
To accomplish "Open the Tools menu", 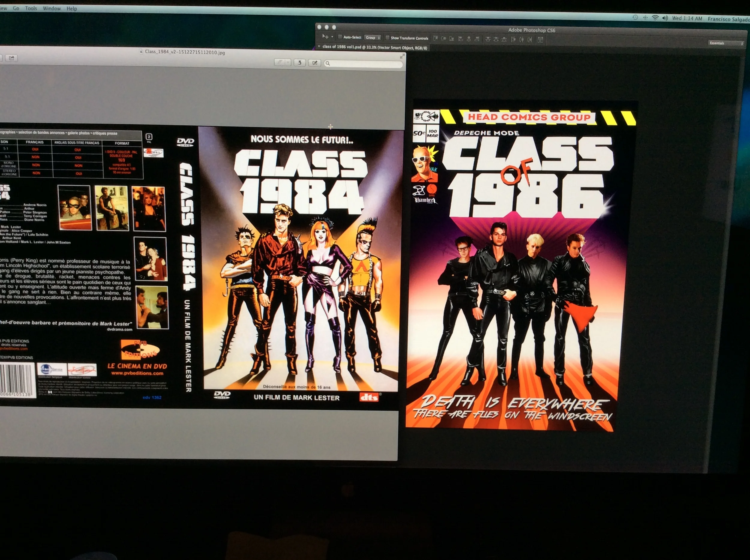I will click(x=31, y=8).
